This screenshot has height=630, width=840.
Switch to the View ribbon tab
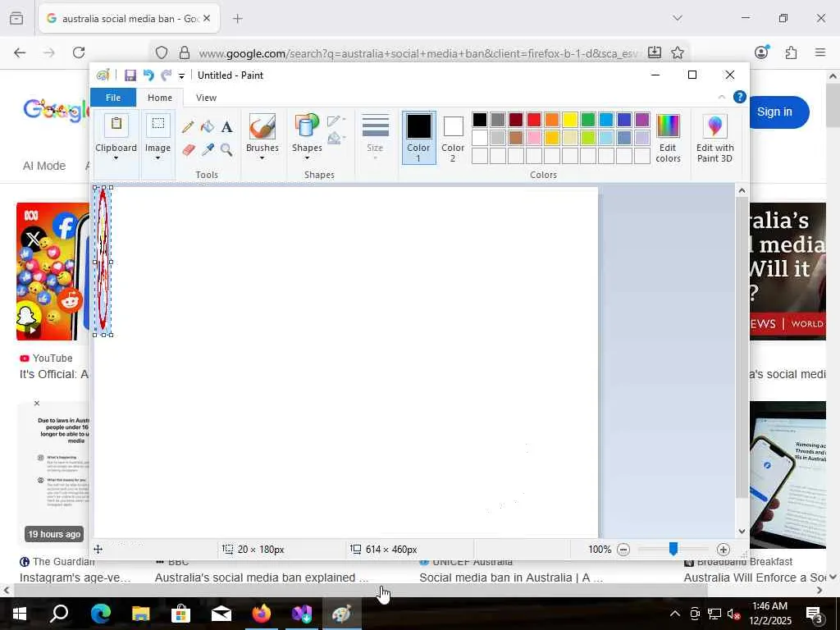tap(206, 98)
